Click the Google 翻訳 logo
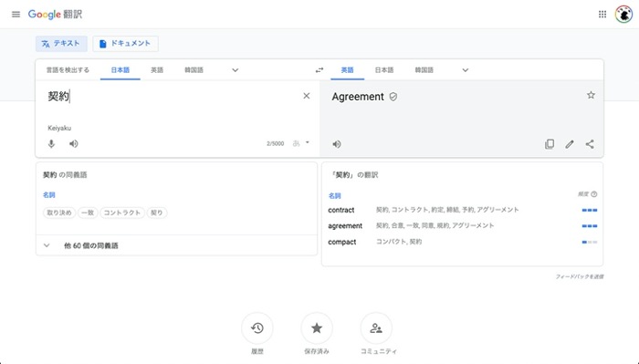This screenshot has width=639, height=364. pyautogui.click(x=55, y=15)
